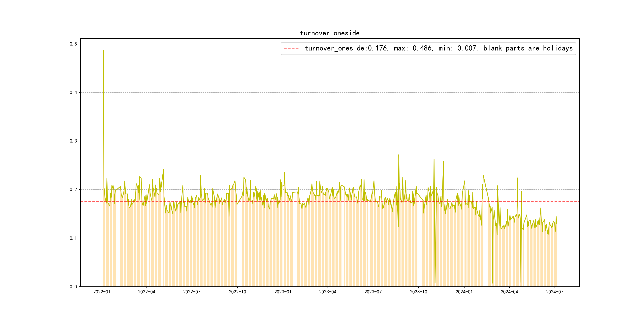Image resolution: width=644 pixels, height=322 pixels.
Task: Click the 2023-01 x-axis tick label
Action: 283,292
